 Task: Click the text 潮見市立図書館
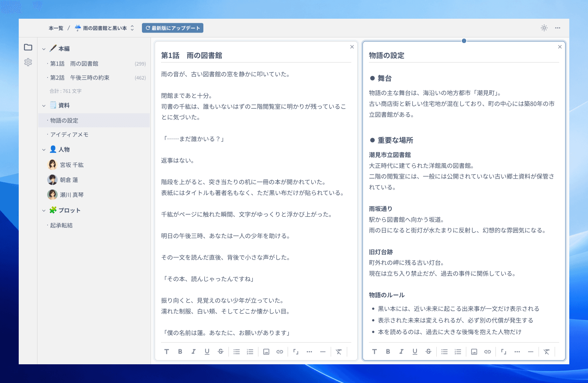click(390, 155)
